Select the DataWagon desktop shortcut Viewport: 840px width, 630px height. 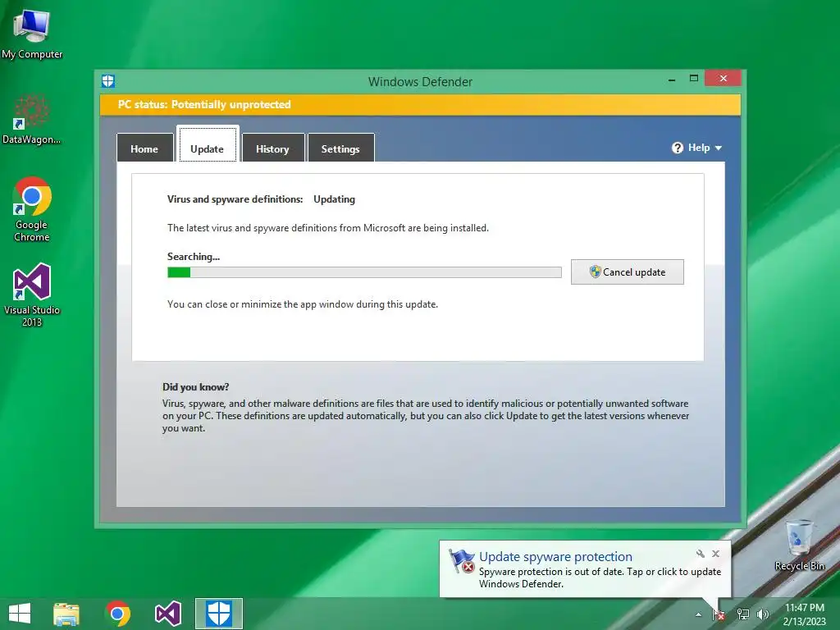click(x=32, y=119)
